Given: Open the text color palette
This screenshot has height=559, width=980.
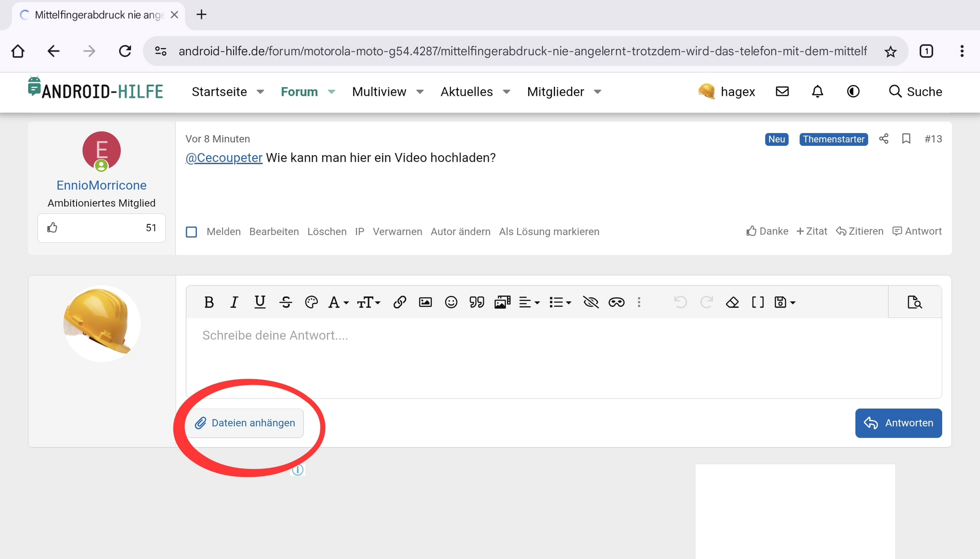Looking at the screenshot, I should pos(311,302).
